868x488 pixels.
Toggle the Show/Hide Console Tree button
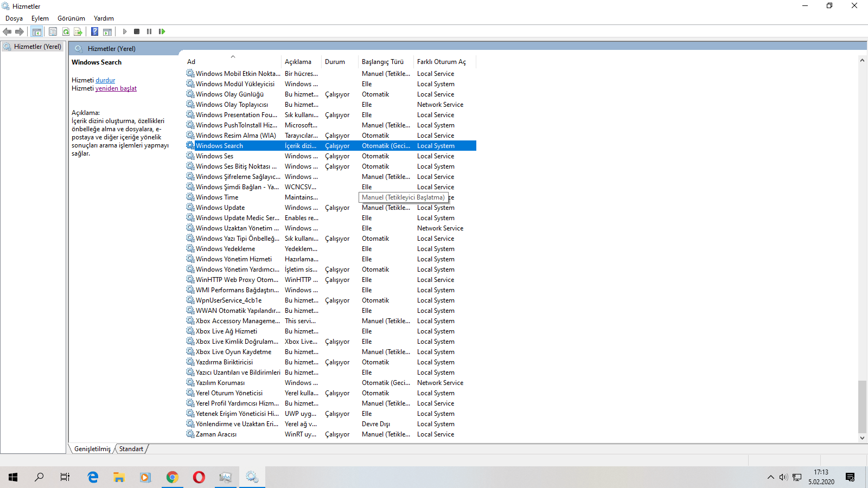click(x=37, y=31)
